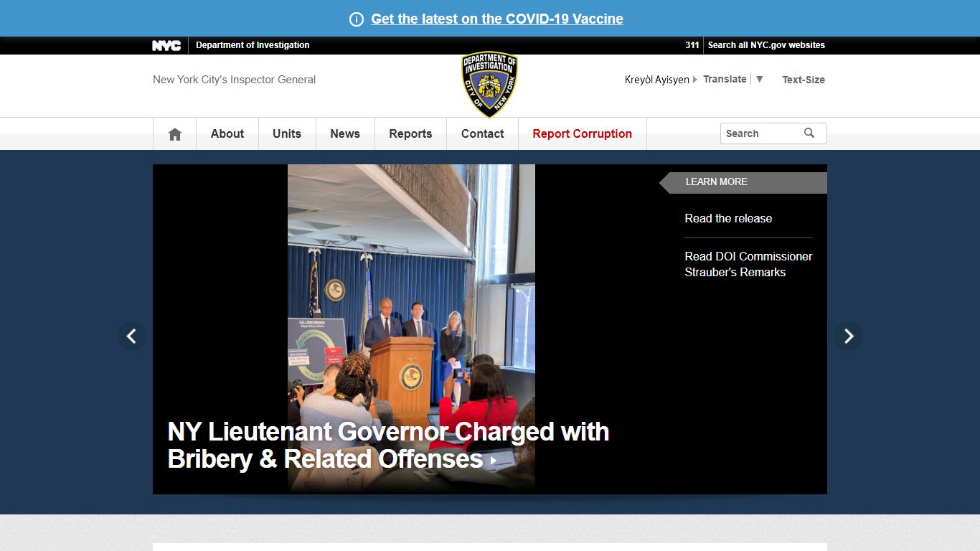Click inside the Search input field
The image size is (980, 551).
pos(762,133)
